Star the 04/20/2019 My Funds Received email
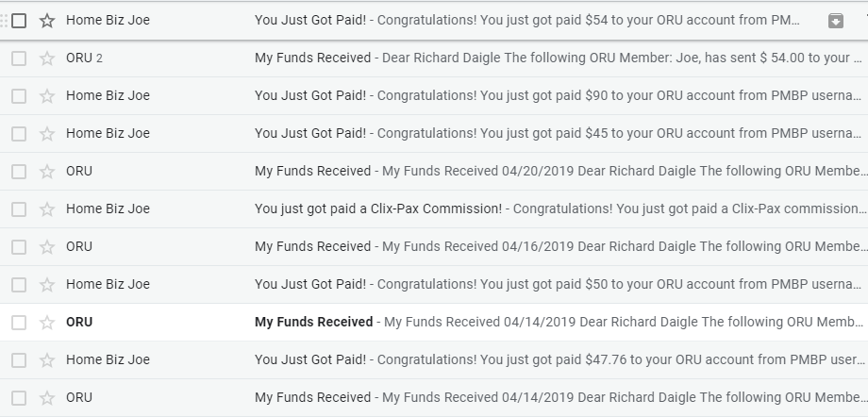 [x=47, y=172]
